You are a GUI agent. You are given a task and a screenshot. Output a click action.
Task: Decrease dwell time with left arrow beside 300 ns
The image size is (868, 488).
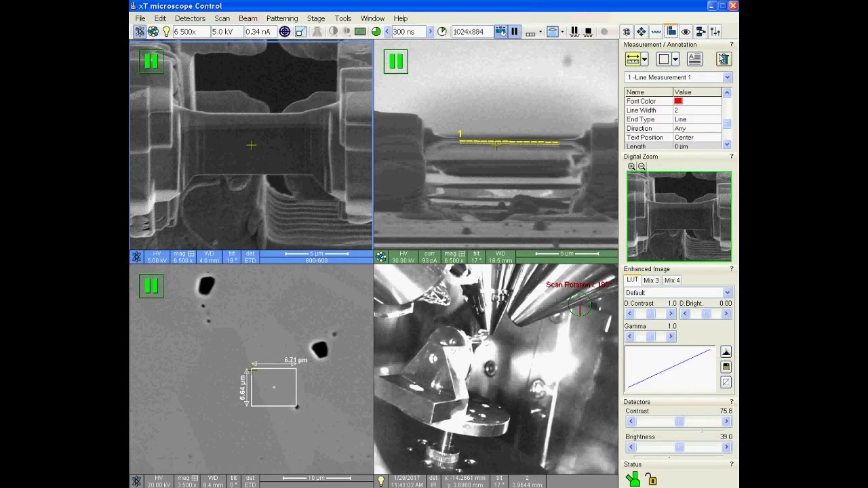(387, 31)
